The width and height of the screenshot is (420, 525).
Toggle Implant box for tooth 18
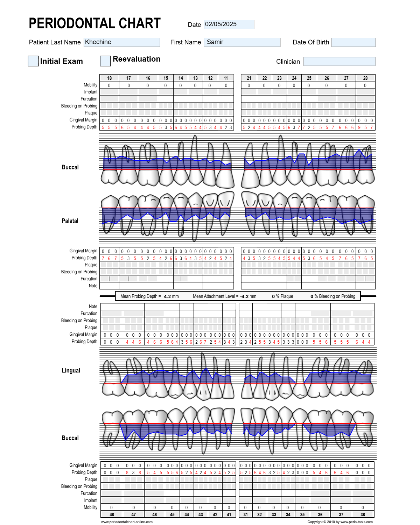tap(110, 92)
